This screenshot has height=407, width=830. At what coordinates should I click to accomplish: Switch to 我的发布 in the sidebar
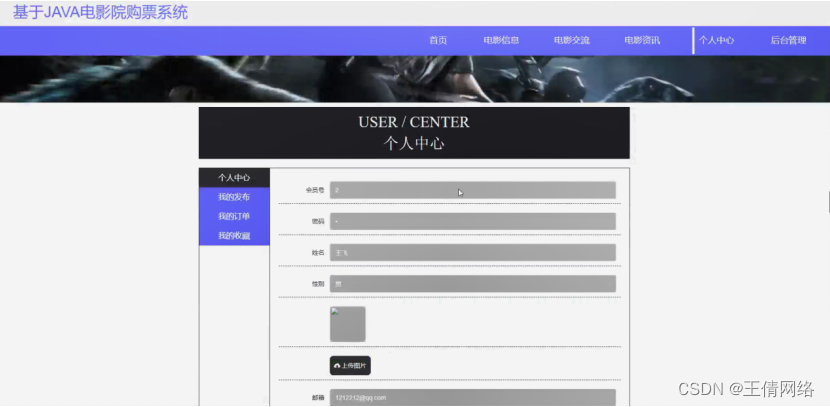pyautogui.click(x=234, y=197)
